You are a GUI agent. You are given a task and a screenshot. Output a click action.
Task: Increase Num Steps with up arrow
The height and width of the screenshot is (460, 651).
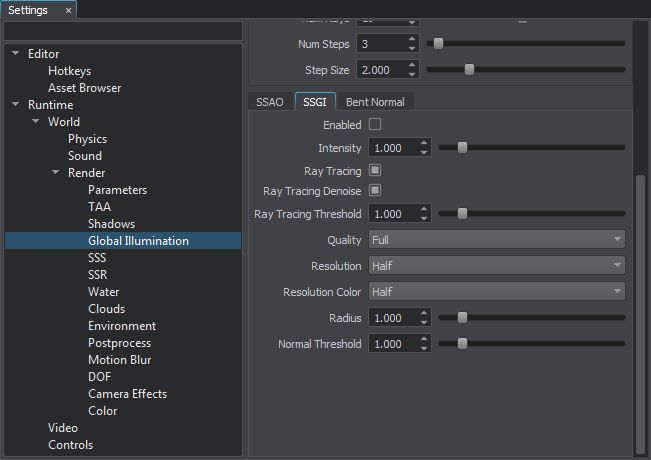[x=412, y=39]
